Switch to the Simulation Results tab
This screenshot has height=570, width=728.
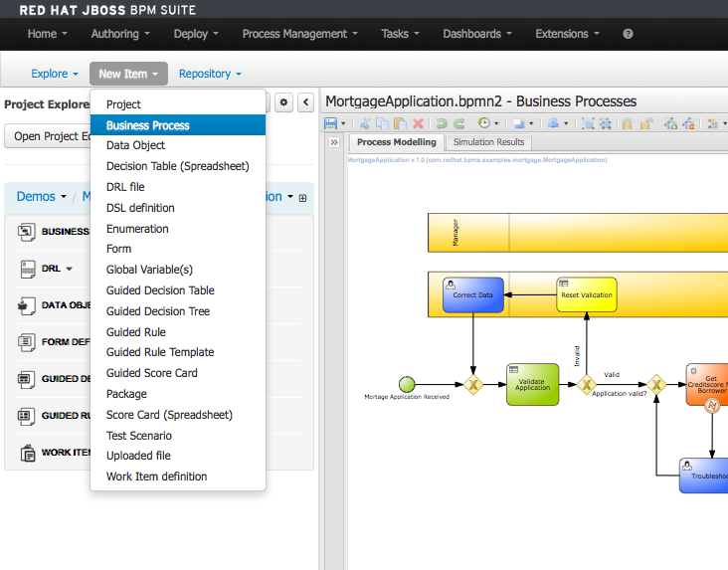click(x=488, y=142)
